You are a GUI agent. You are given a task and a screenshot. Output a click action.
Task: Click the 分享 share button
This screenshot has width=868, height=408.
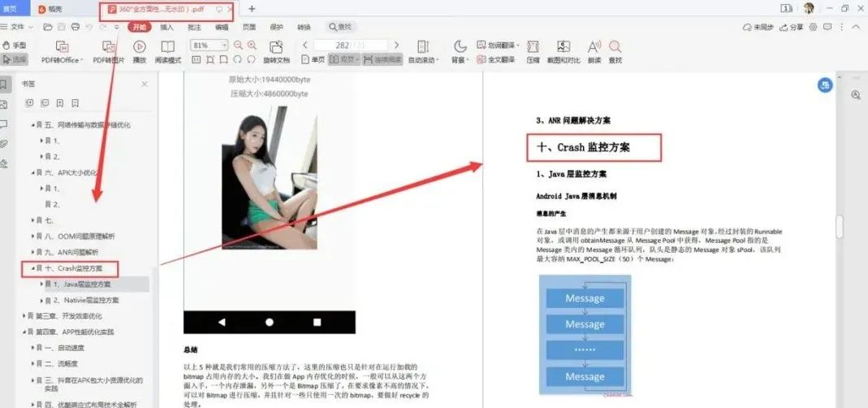coord(792,27)
